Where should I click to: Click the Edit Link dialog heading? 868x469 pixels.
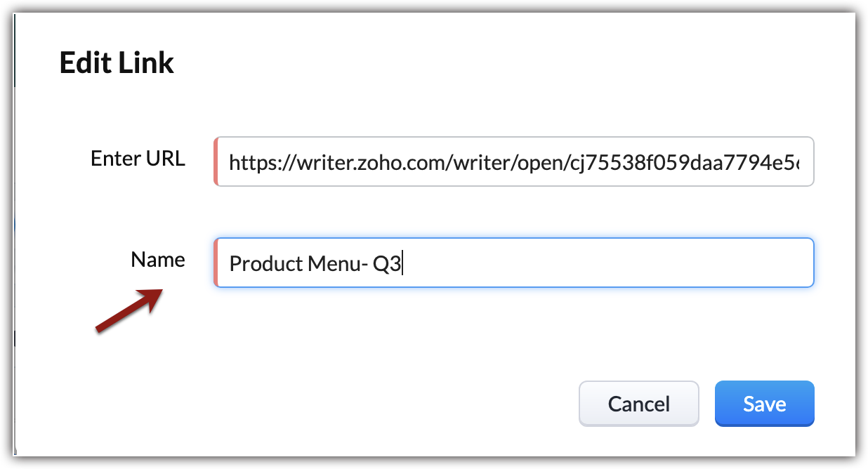[117, 63]
